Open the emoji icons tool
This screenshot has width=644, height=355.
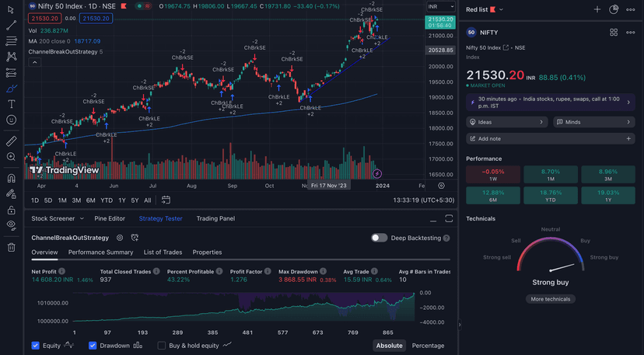coord(11,120)
